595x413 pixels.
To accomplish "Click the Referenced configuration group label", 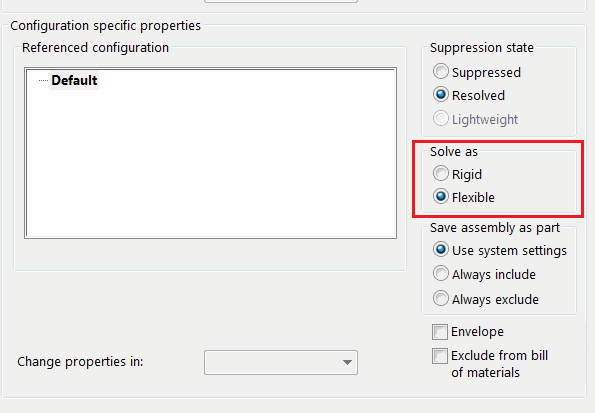I will (95, 48).
